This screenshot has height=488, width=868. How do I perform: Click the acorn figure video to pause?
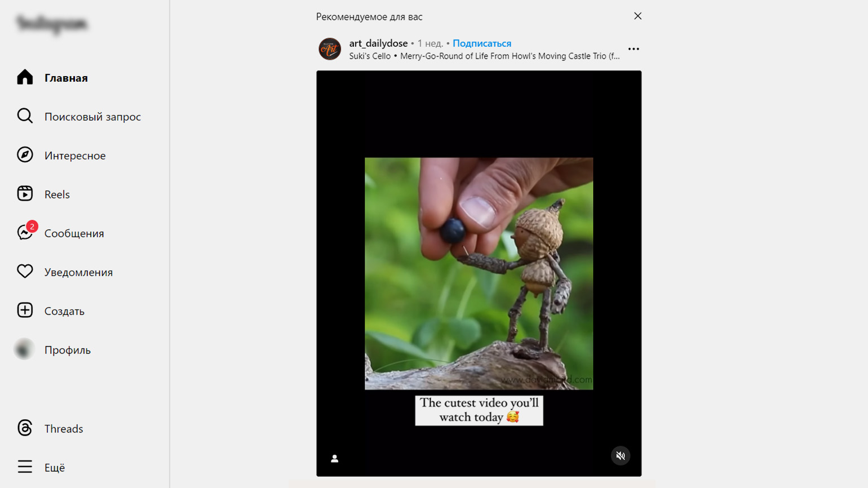coord(479,273)
